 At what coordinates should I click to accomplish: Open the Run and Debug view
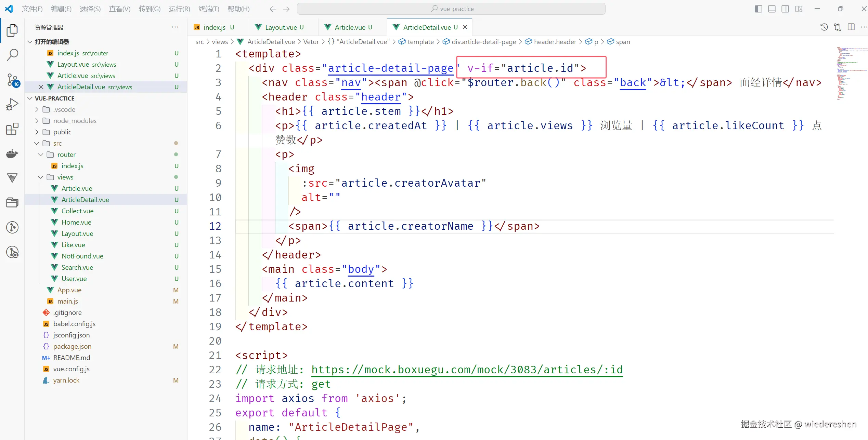12,104
